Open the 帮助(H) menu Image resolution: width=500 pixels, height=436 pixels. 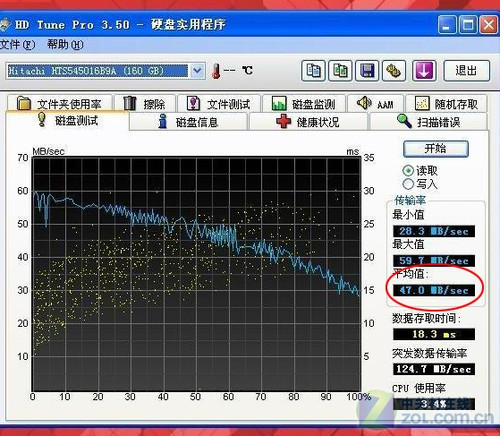click(x=65, y=44)
